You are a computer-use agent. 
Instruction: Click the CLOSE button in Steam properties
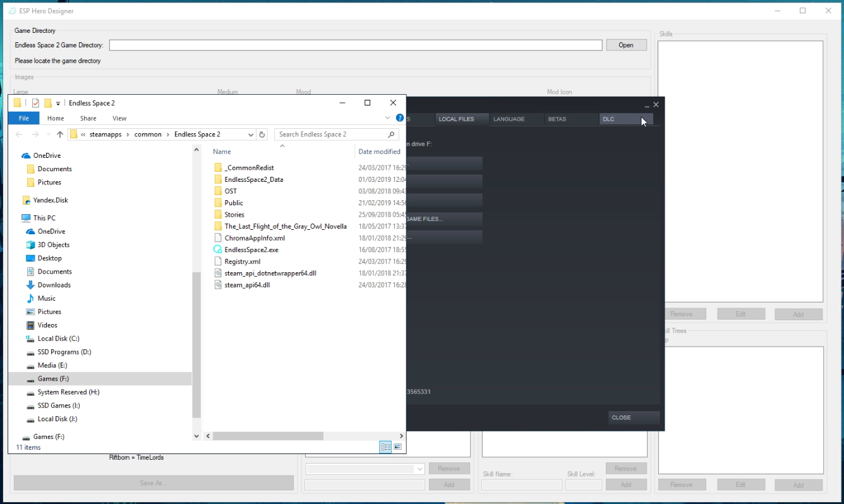634,417
